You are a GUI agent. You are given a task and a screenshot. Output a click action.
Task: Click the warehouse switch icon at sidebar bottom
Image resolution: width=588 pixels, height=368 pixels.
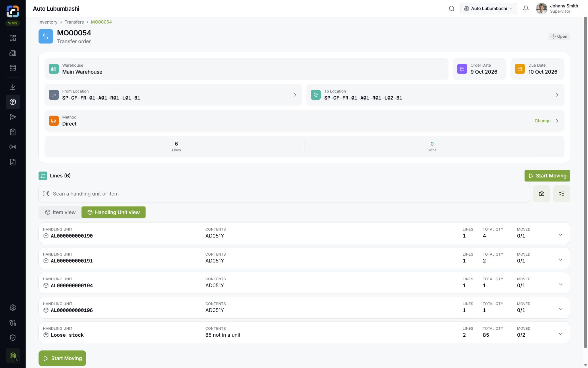click(x=13, y=356)
